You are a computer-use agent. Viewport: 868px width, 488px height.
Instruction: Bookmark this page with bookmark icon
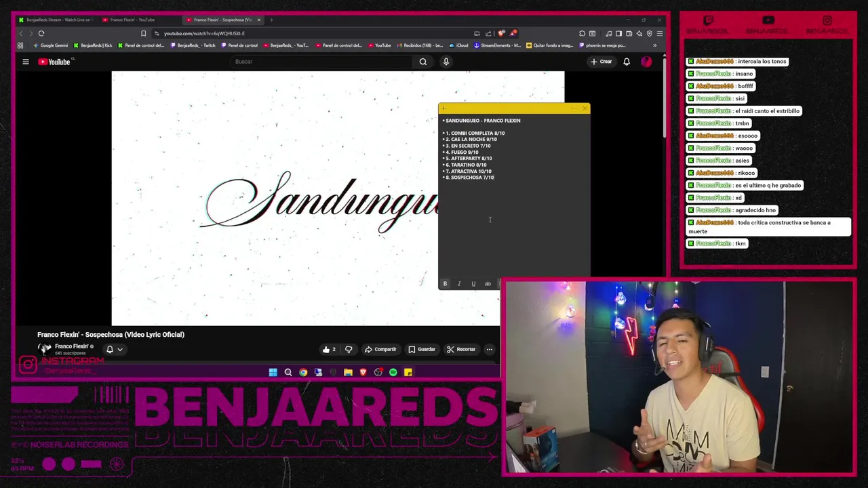point(143,33)
